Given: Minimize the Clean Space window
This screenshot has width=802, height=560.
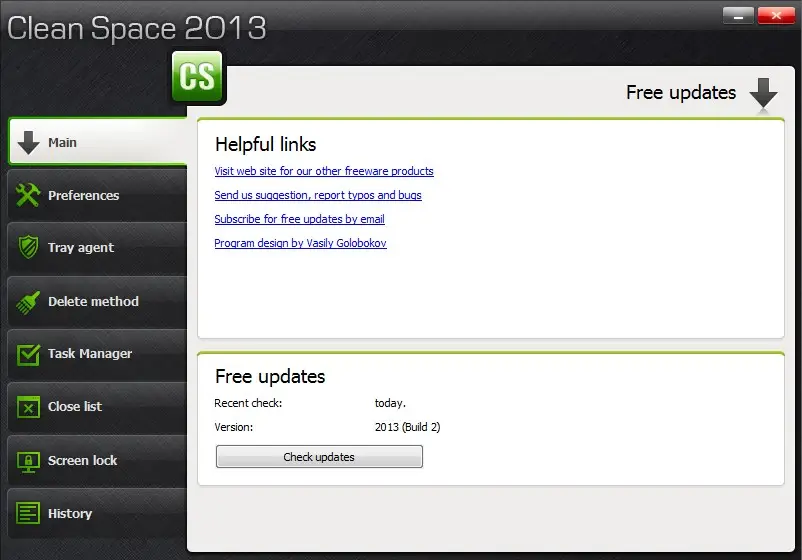Looking at the screenshot, I should (738, 16).
